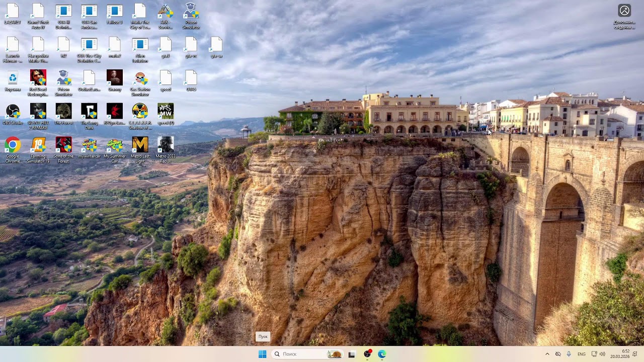The width and height of the screenshot is (644, 362).
Task: Select the GTA San Andreas shortcut
Action: [89, 17]
